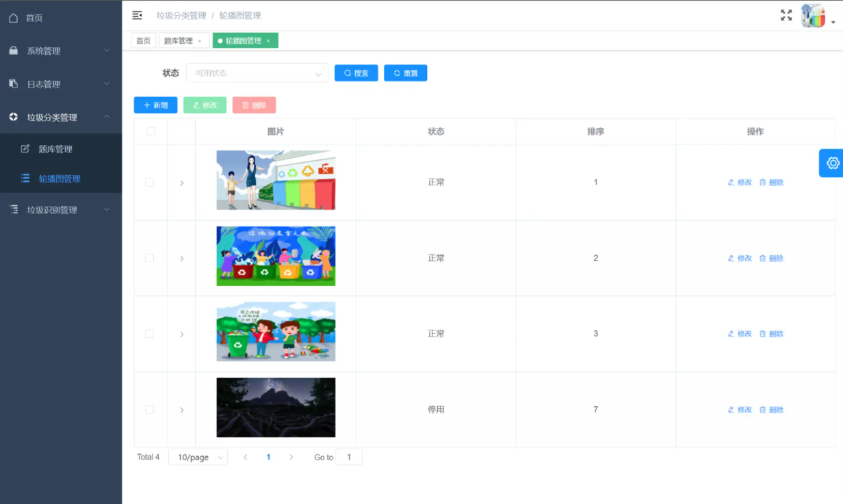Screen dimensions: 843x504
Task: Click the 停用 status cell
Action: tap(436, 410)
